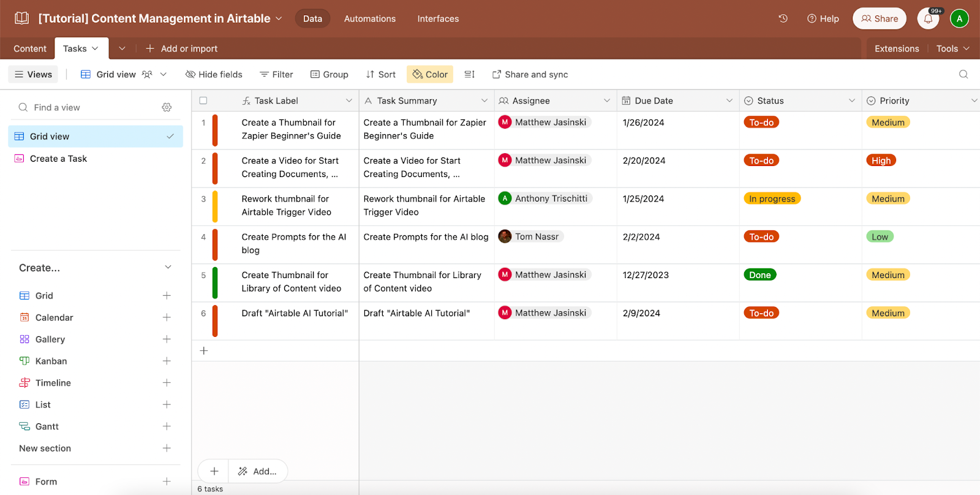Add a new Timeline view

tap(167, 383)
